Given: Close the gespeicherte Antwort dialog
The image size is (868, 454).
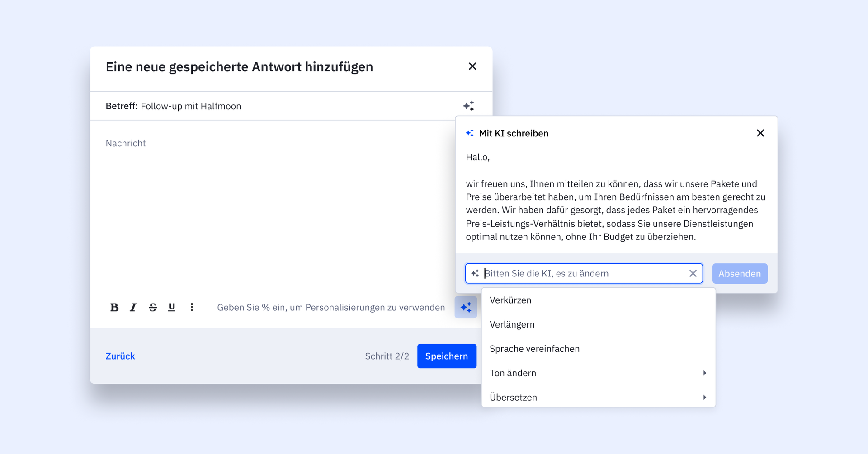Looking at the screenshot, I should (472, 66).
